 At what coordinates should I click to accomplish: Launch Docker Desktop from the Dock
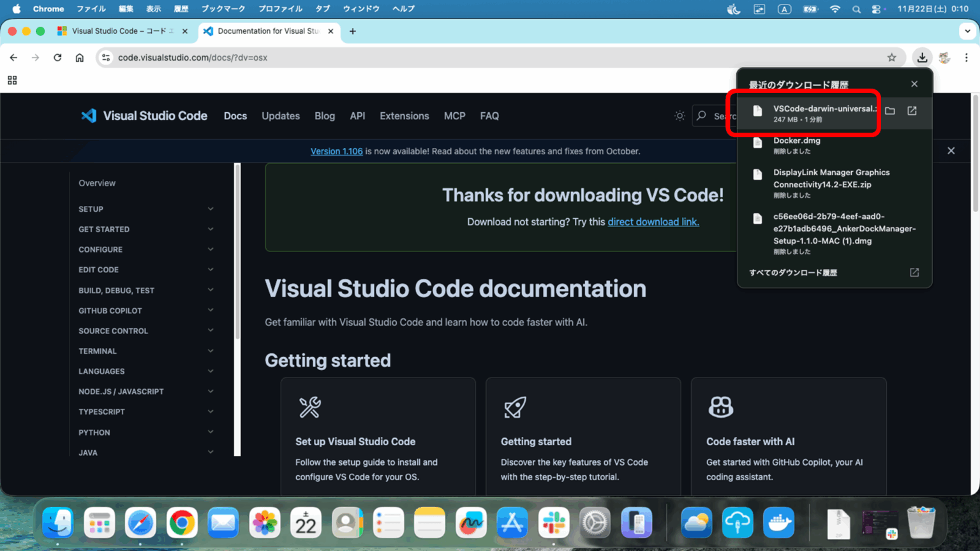tap(778, 522)
